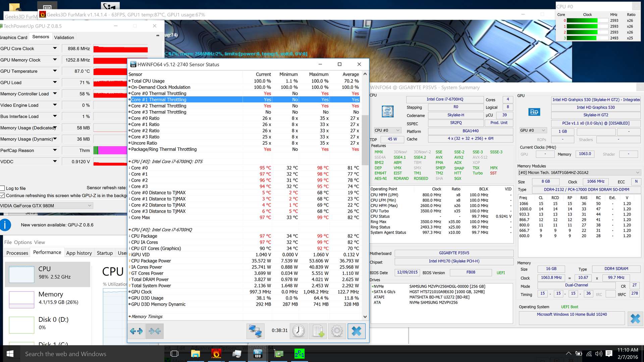The image size is (644, 362).
Task: Switch to FurMark via its taskbar icon
Action: click(x=216, y=354)
